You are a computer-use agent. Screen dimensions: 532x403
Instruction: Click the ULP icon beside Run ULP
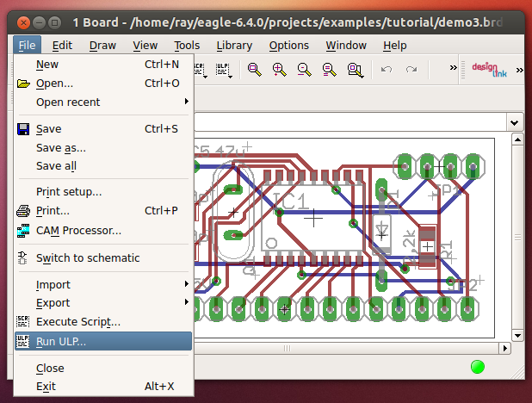(22, 341)
